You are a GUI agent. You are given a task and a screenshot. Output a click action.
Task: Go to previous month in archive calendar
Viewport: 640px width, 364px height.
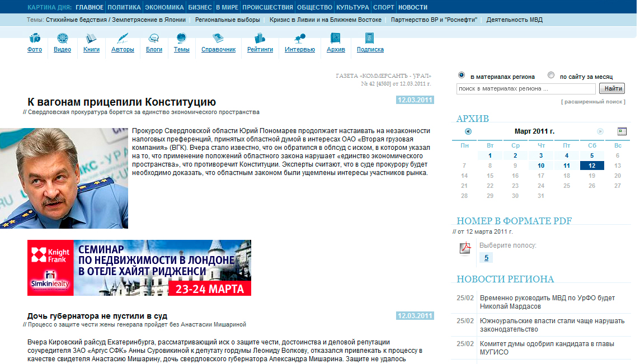pyautogui.click(x=468, y=131)
